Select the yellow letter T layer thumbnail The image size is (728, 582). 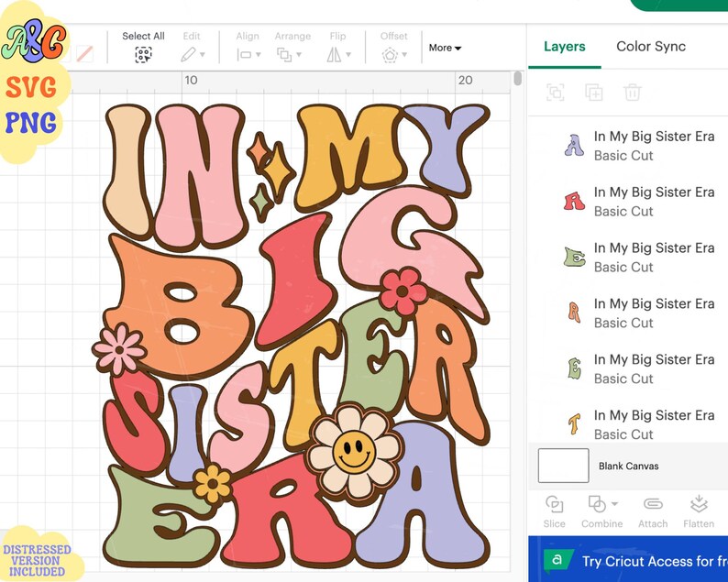point(574,423)
